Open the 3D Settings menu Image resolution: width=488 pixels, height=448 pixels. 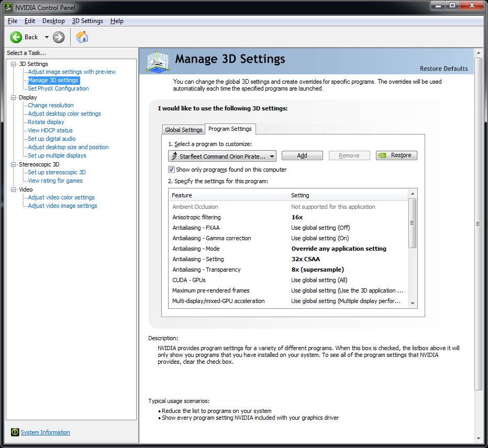click(x=87, y=21)
